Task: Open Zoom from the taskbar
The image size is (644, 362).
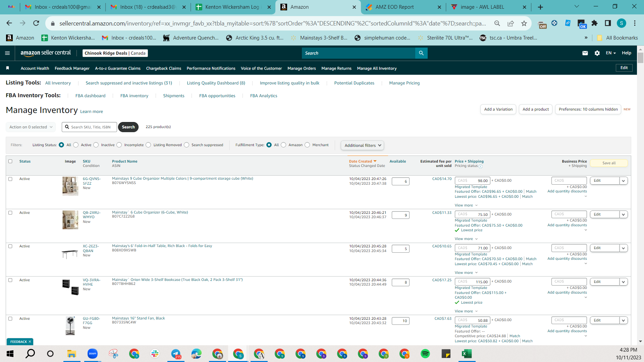Action: [x=92, y=354]
